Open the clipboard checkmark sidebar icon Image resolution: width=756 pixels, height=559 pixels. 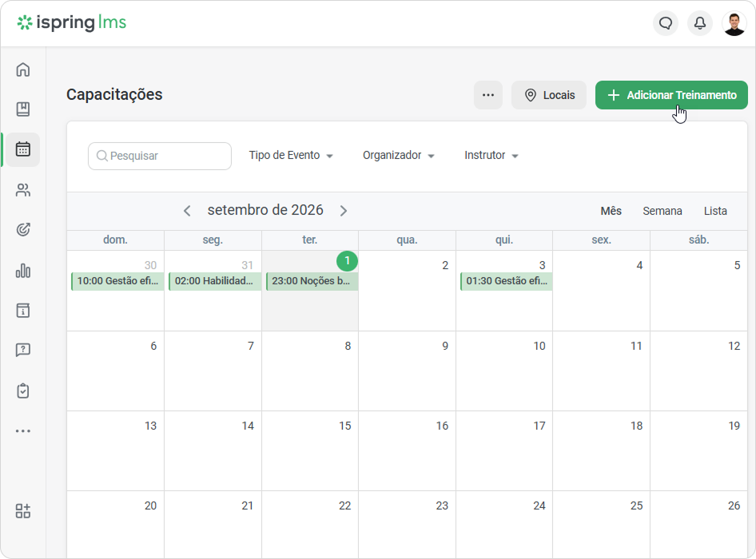tap(22, 391)
